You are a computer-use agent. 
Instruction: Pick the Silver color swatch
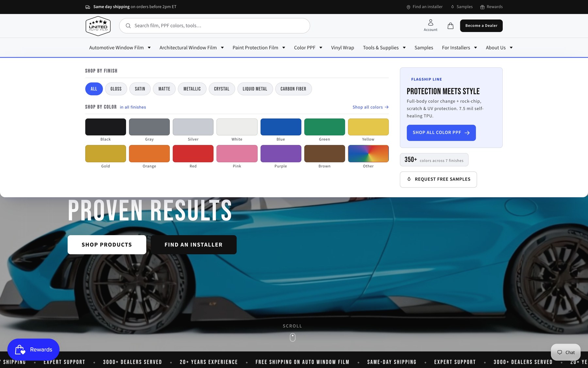pos(193,127)
